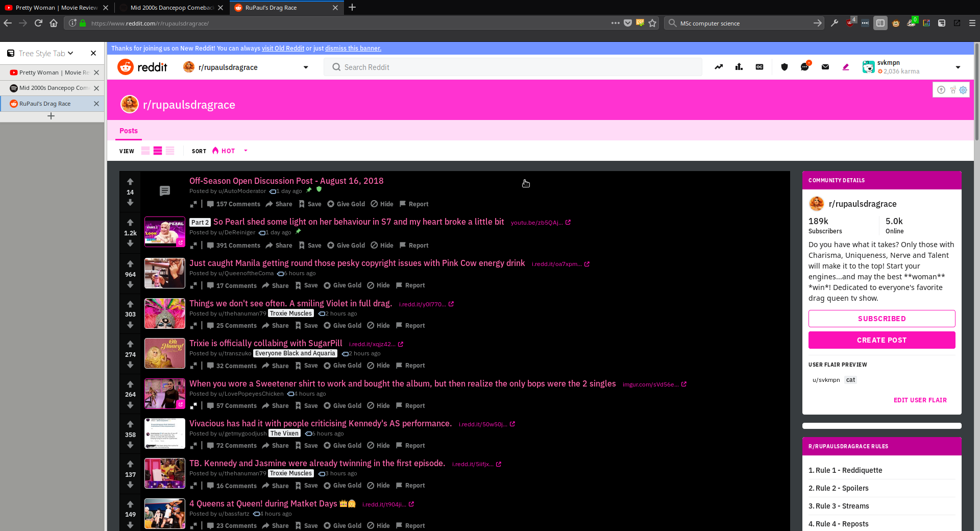Screen dimensions: 980x531
Task: Click the Search Reddit input field
Action: click(x=516, y=67)
